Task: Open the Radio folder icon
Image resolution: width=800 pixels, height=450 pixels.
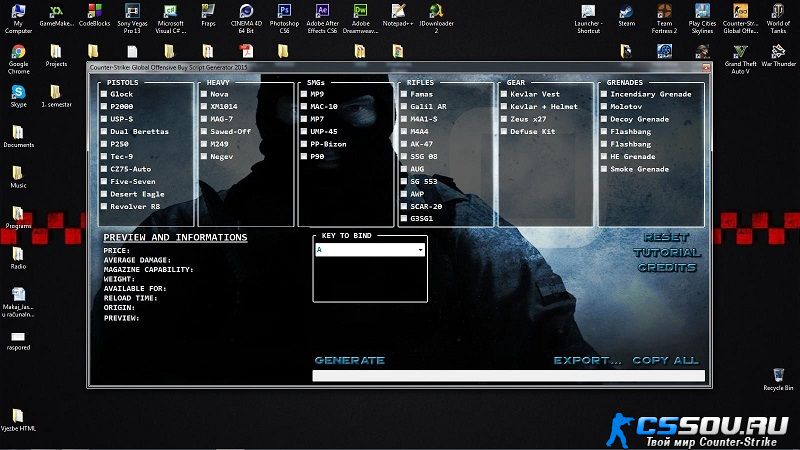Action: point(18,258)
